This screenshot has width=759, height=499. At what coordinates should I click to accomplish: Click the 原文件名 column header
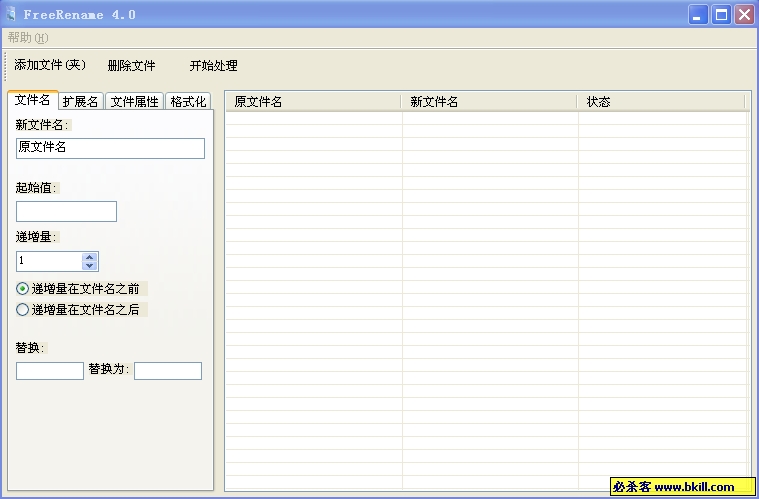click(313, 102)
